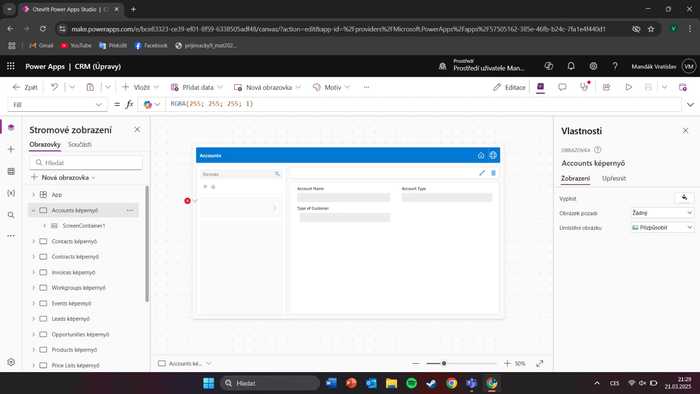This screenshot has height=394, width=700.
Task: Adjust the canvas zoom slider
Action: [x=461, y=363]
